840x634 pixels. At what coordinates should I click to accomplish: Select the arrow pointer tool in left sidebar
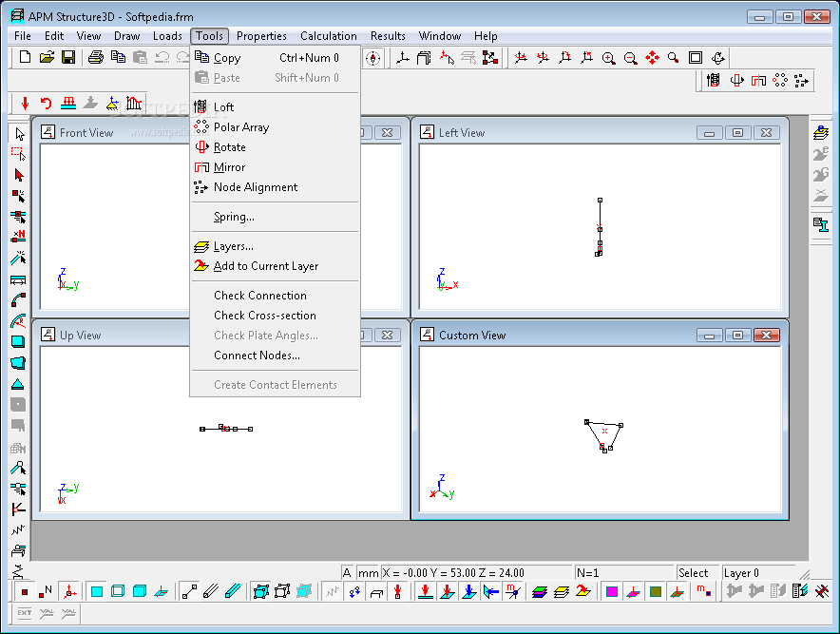click(x=19, y=133)
